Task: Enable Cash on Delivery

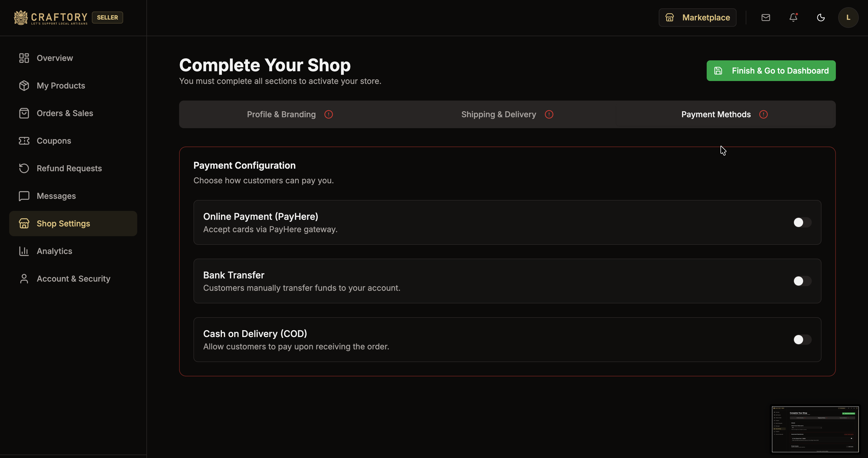Action: point(801,340)
